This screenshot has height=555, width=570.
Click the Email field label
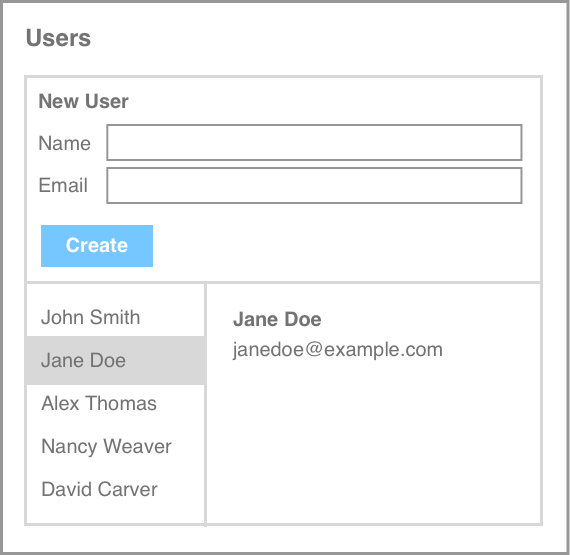tap(63, 185)
